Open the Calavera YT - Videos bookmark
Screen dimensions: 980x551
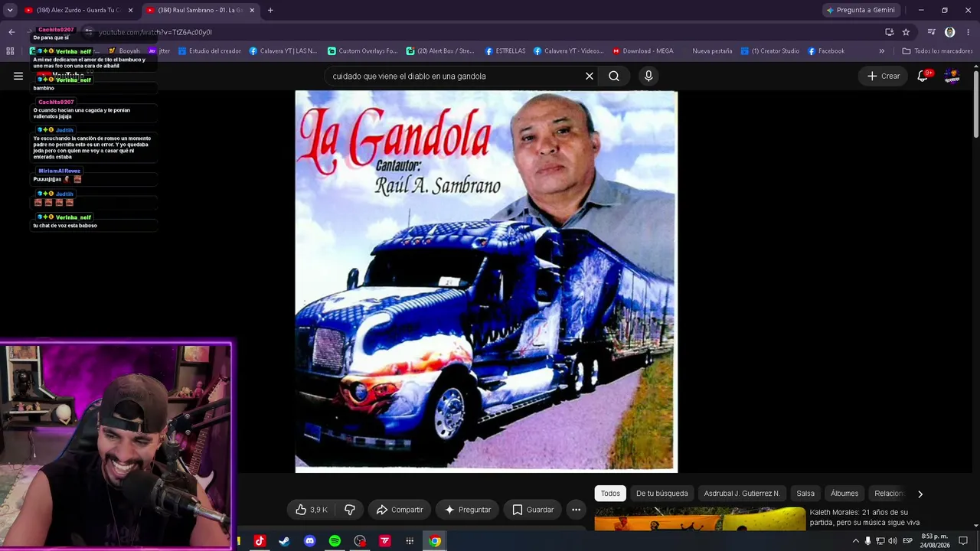tap(569, 51)
